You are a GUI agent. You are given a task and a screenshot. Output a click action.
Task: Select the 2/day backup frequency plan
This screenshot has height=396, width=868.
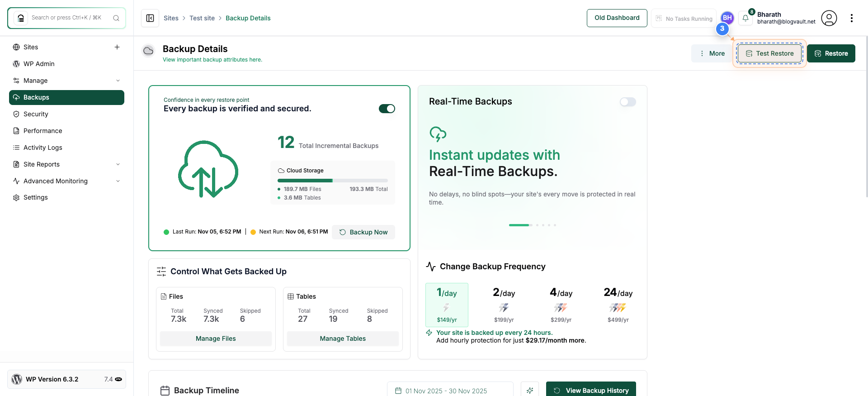[x=504, y=305]
